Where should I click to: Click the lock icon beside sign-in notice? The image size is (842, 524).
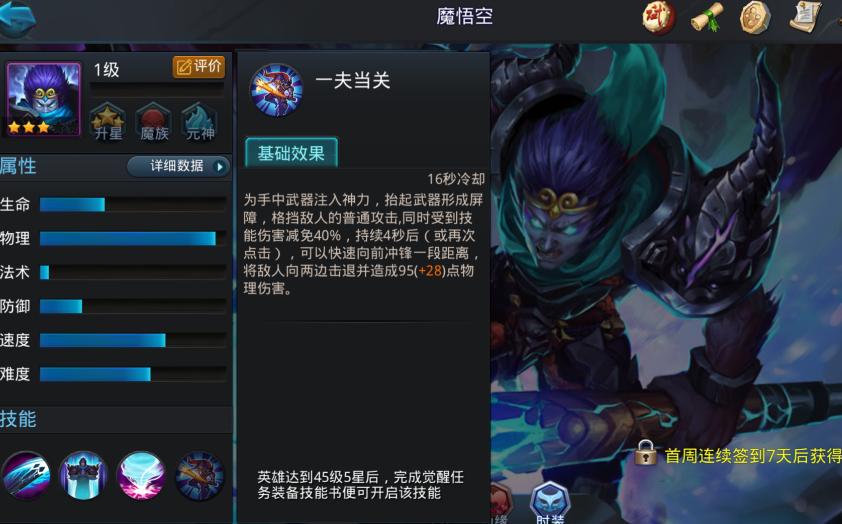646,452
